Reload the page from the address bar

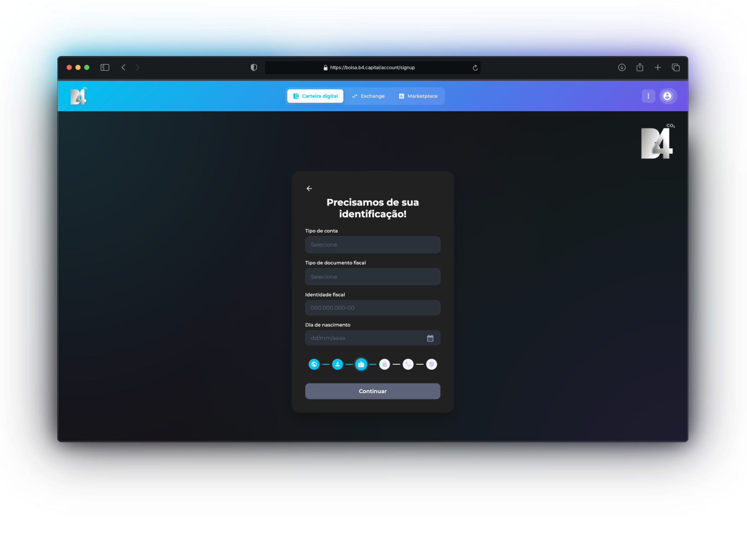coord(475,68)
